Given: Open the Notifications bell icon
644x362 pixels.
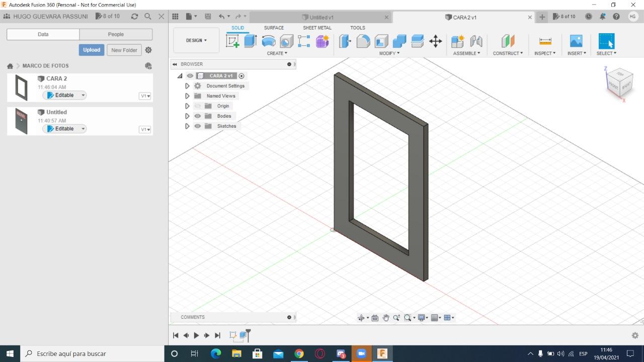Looking at the screenshot, I should point(602,17).
